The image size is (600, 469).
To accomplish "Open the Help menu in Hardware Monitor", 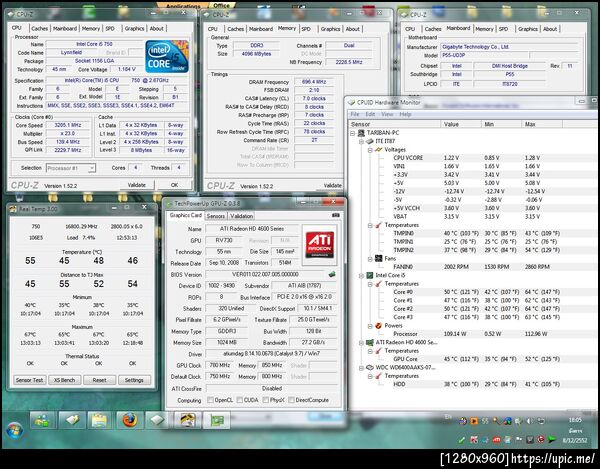I will (405, 114).
